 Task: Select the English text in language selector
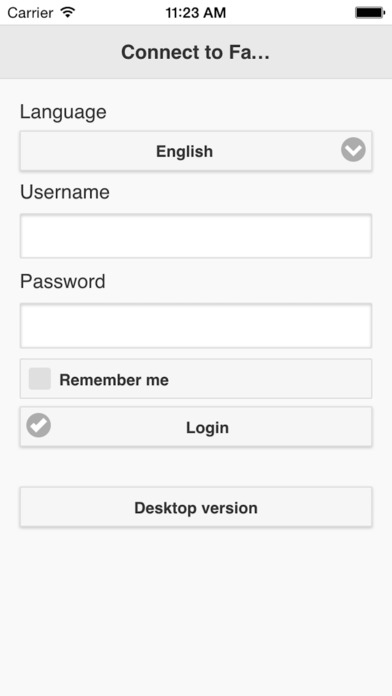184,151
